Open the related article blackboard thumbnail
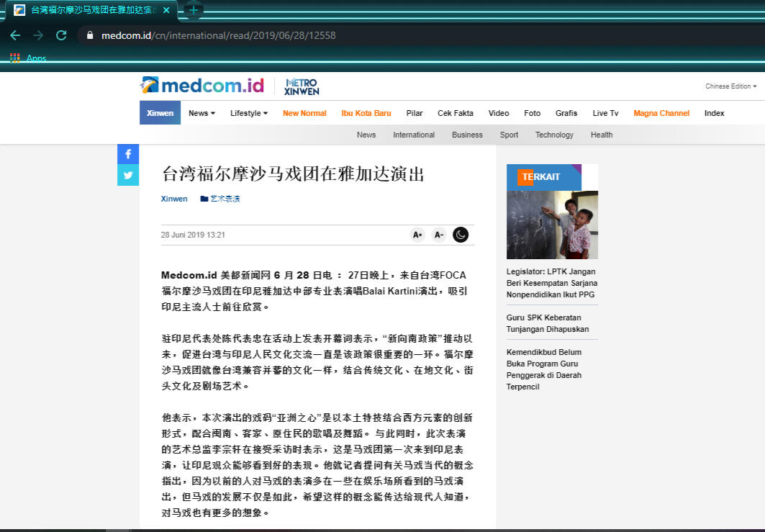 point(552,225)
